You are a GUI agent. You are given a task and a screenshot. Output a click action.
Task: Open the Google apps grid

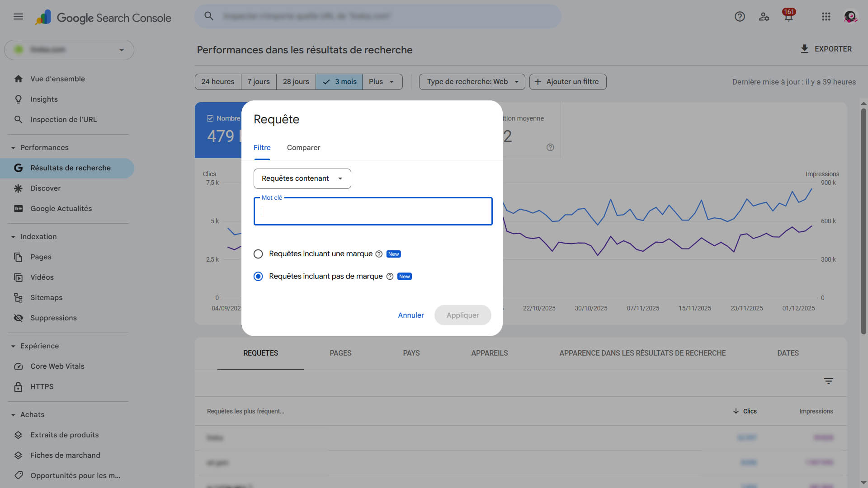tap(826, 17)
